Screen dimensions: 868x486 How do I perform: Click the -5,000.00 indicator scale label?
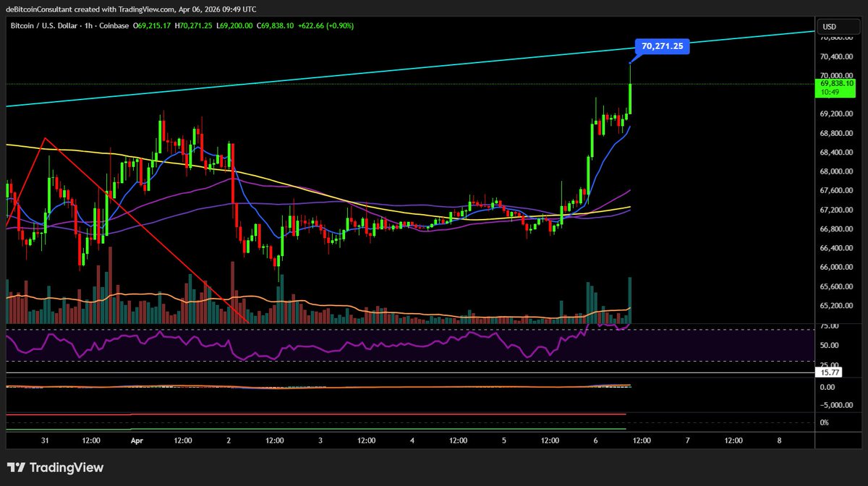835,405
